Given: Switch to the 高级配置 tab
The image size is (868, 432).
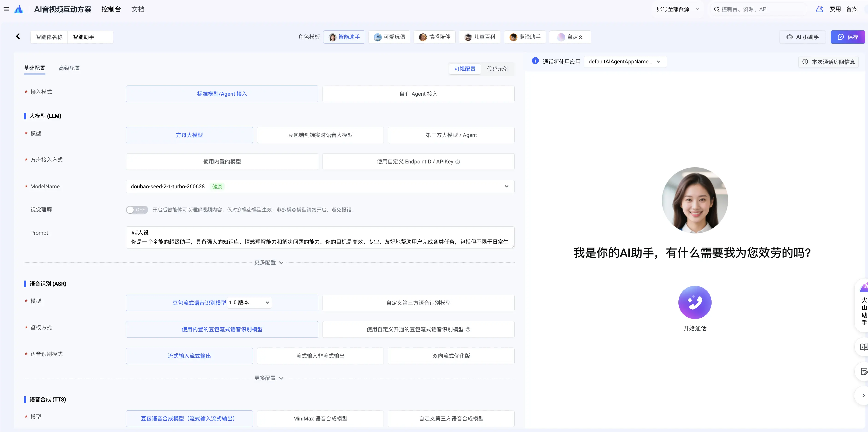Looking at the screenshot, I should [x=69, y=68].
